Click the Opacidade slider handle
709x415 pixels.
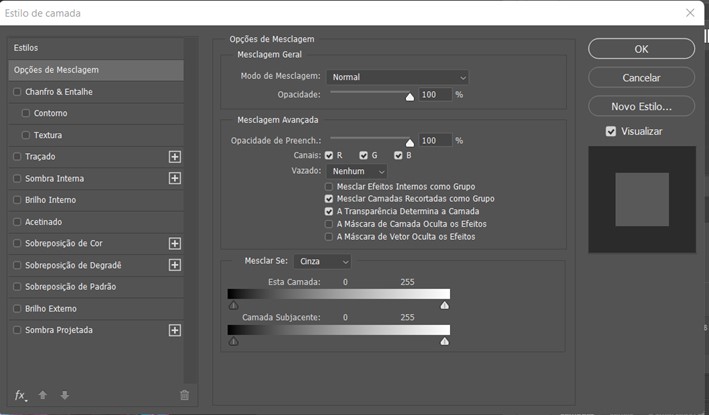410,97
